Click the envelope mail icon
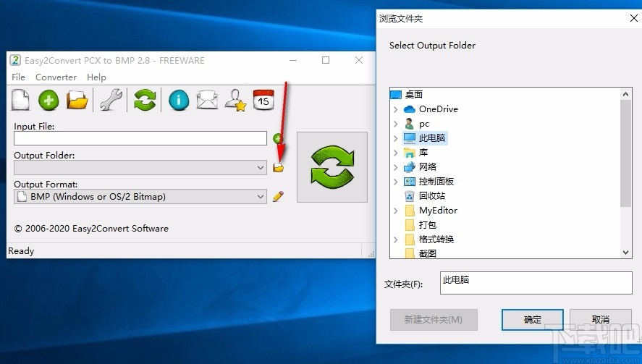 [x=207, y=100]
